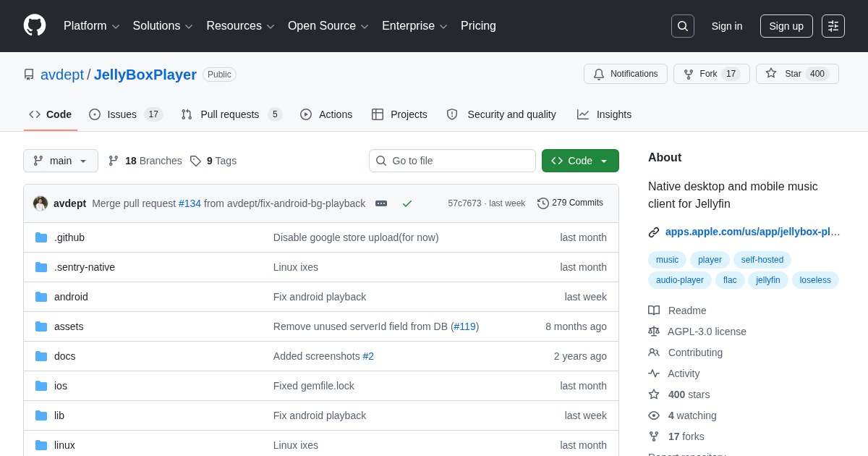Click the ios folder icon
Viewport: 868px width, 456px height.
(x=41, y=386)
